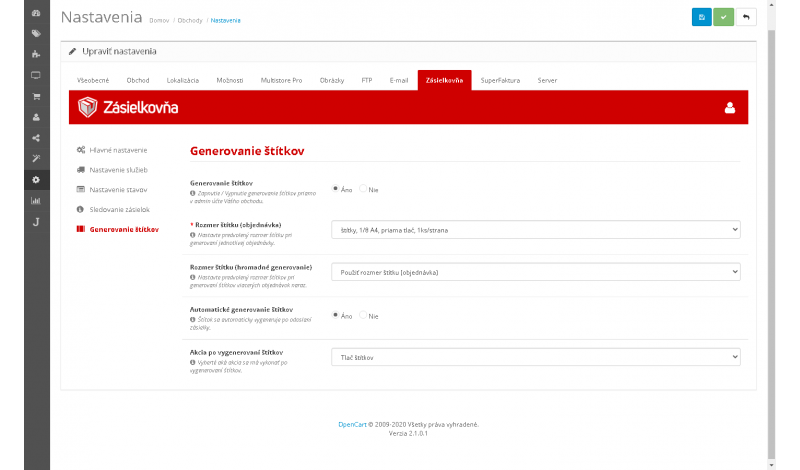This screenshot has height=470, width=800.
Task: Click the Obchody breadcrumb link
Action: (x=190, y=20)
